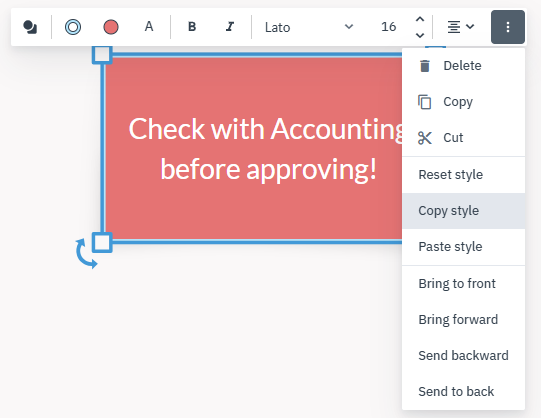This screenshot has width=541, height=418.
Task: Toggle bold formatting
Action: (192, 27)
